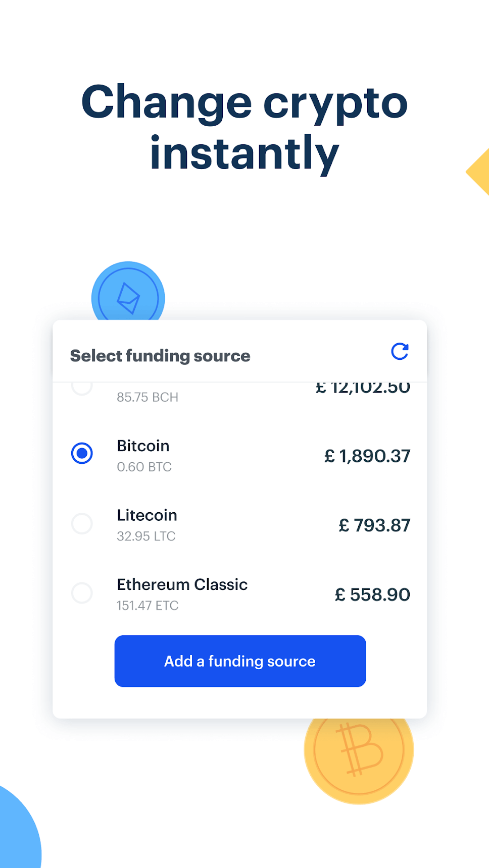Click the Bitcoin funding source name
Screen dimensions: 489x868
click(x=143, y=446)
